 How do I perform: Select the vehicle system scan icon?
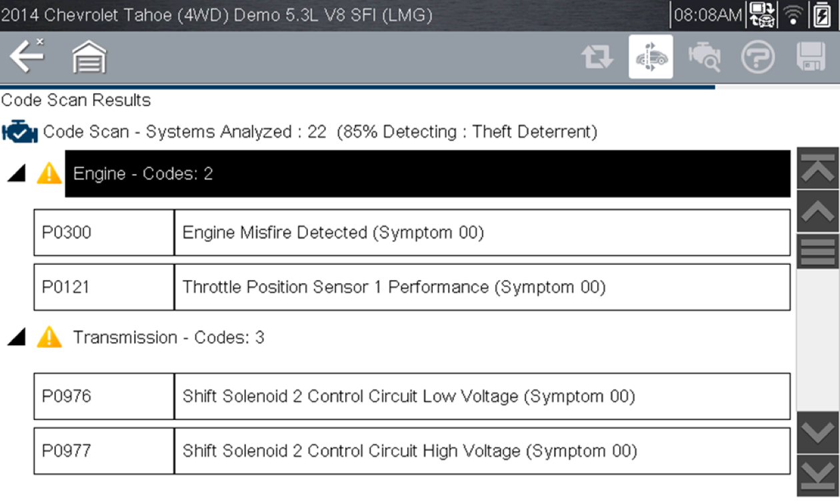point(651,58)
